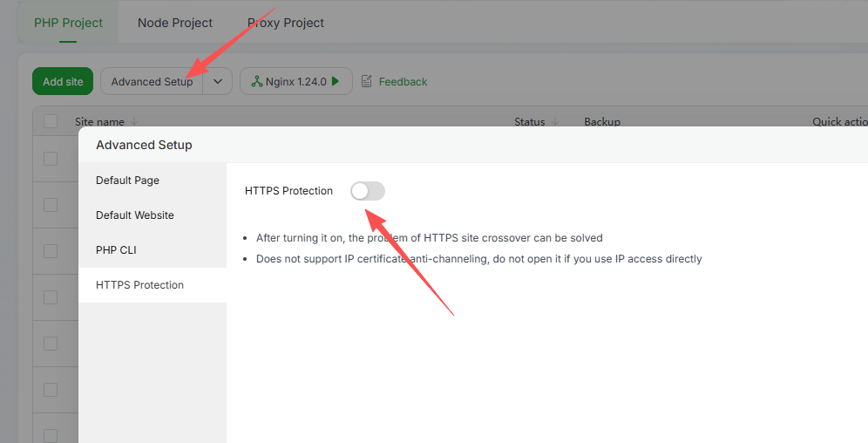This screenshot has height=443, width=868.
Task: Click the Status column sort arrow
Action: (555, 122)
